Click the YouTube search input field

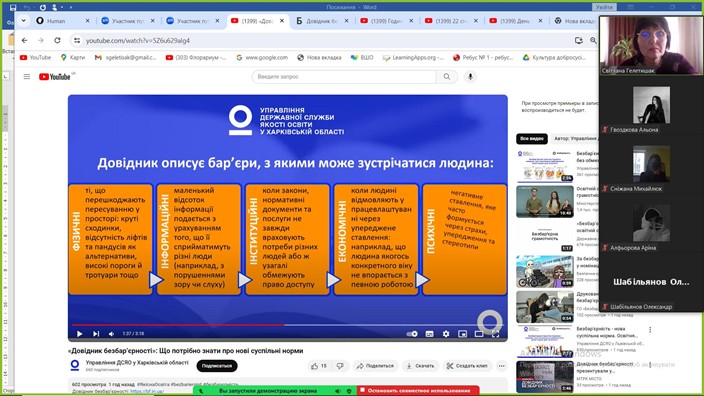point(344,77)
